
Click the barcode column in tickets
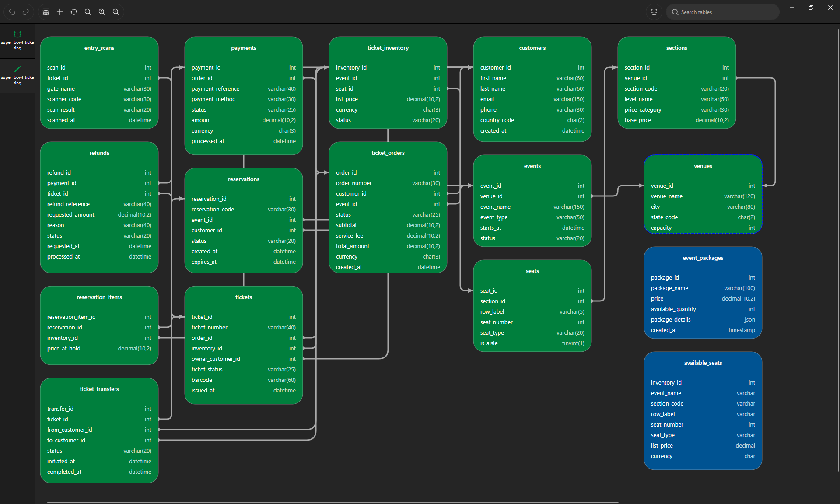coord(244,380)
